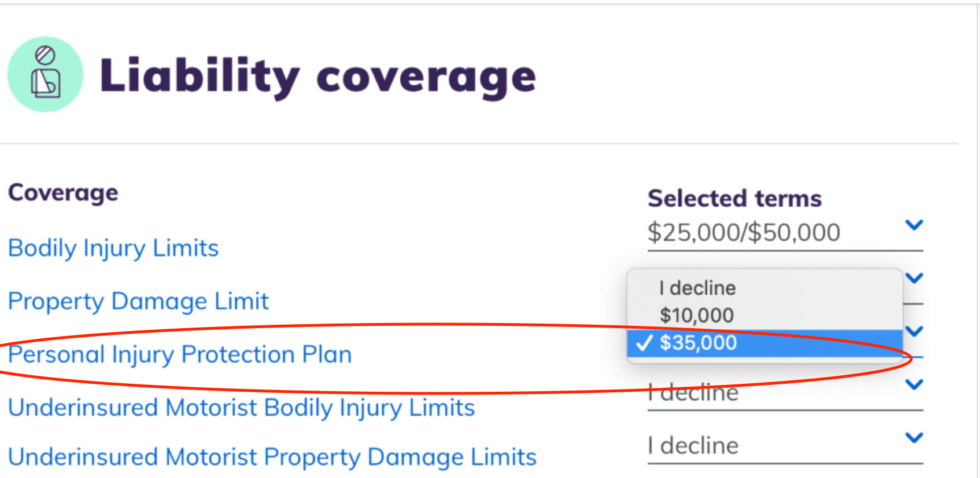Screen dimensions: 980x478
Task: Open the Property Damage Limit link
Action: pyautogui.click(x=139, y=301)
